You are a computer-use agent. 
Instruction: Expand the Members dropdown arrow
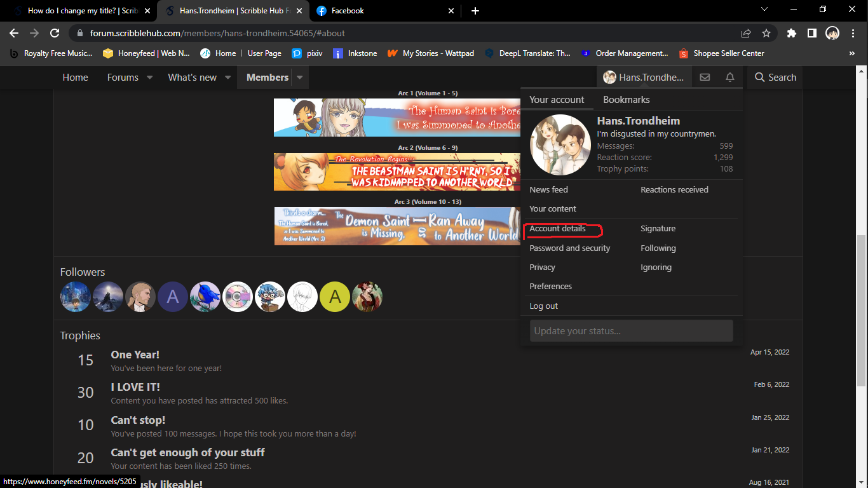pos(299,78)
